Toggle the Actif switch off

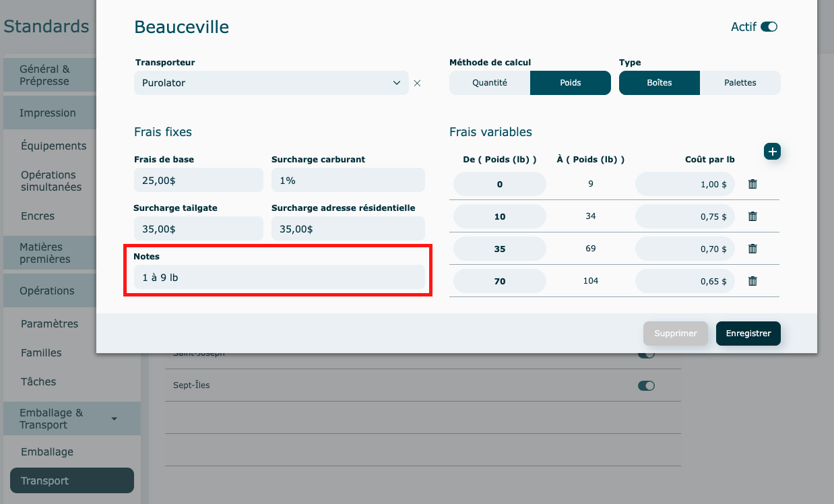pyautogui.click(x=769, y=27)
